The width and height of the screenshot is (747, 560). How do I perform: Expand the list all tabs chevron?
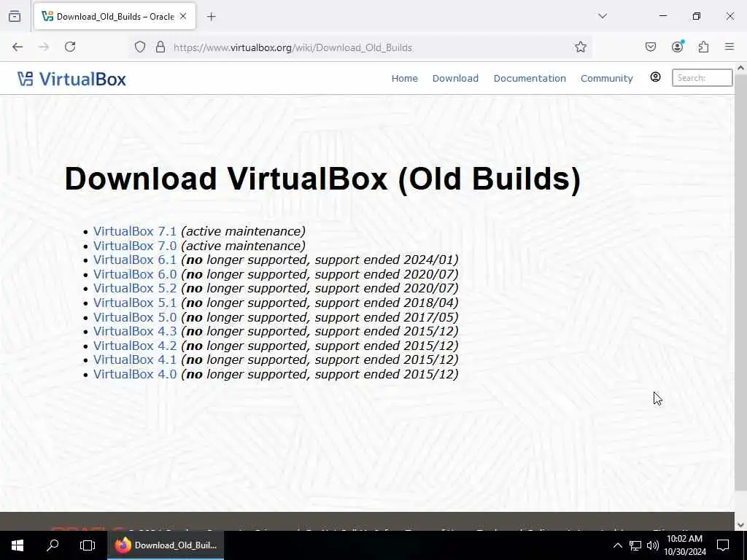tap(603, 16)
